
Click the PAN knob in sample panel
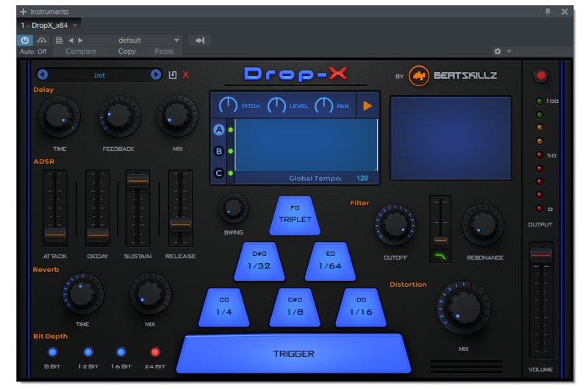(x=323, y=105)
